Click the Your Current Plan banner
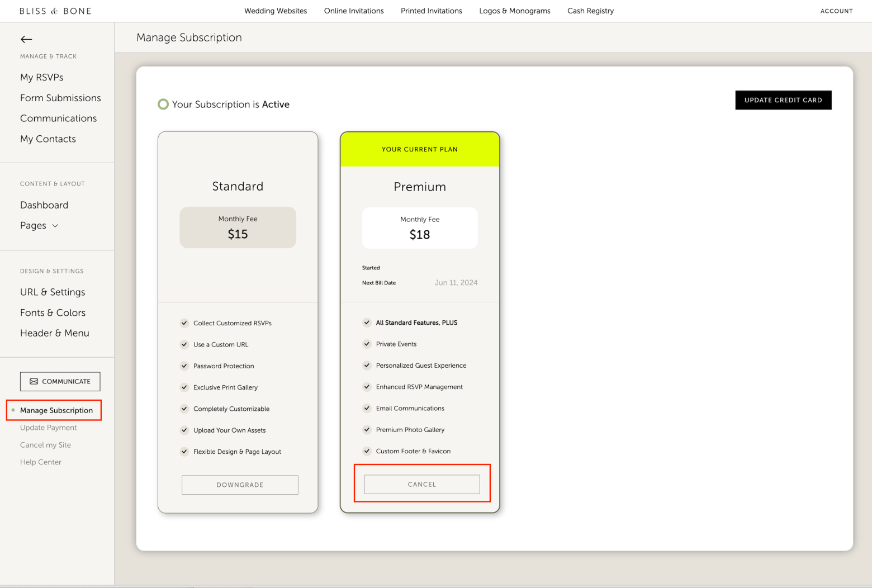Image resolution: width=872 pixels, height=588 pixels. [x=420, y=149]
